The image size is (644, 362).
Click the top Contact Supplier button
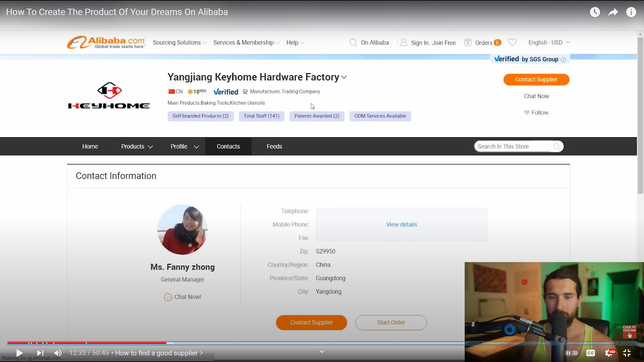537,80
